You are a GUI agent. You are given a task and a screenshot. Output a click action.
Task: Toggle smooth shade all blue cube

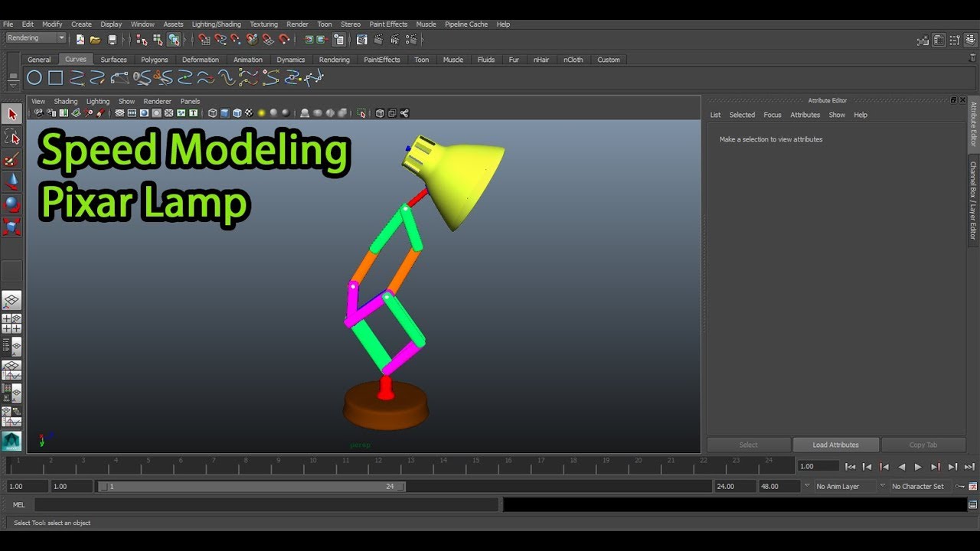tap(224, 113)
